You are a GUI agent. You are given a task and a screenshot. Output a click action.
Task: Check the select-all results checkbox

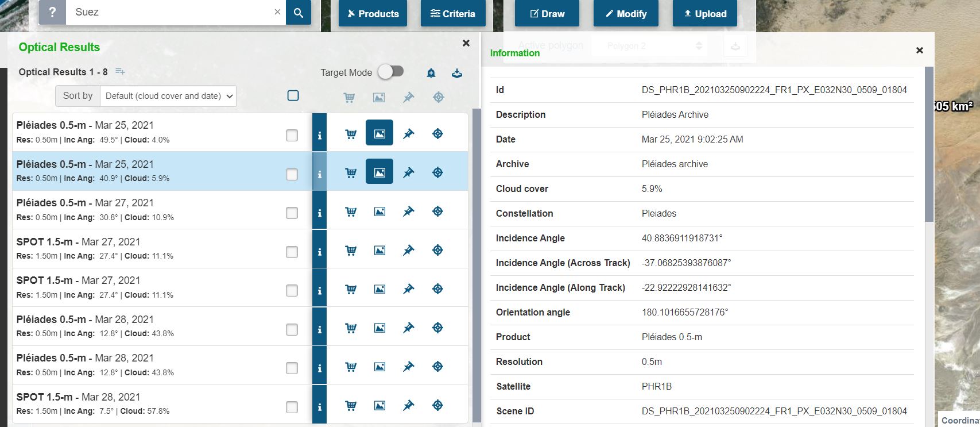[x=293, y=95]
